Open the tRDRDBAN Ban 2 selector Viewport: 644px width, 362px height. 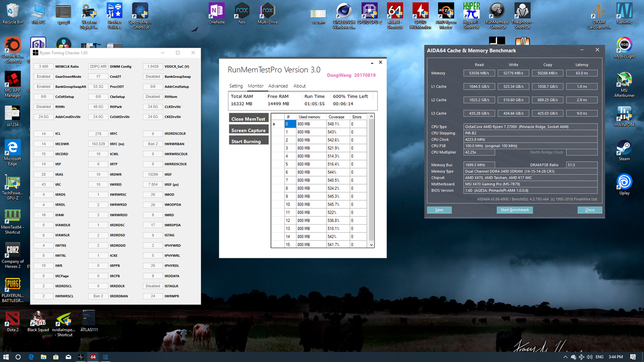point(98,296)
